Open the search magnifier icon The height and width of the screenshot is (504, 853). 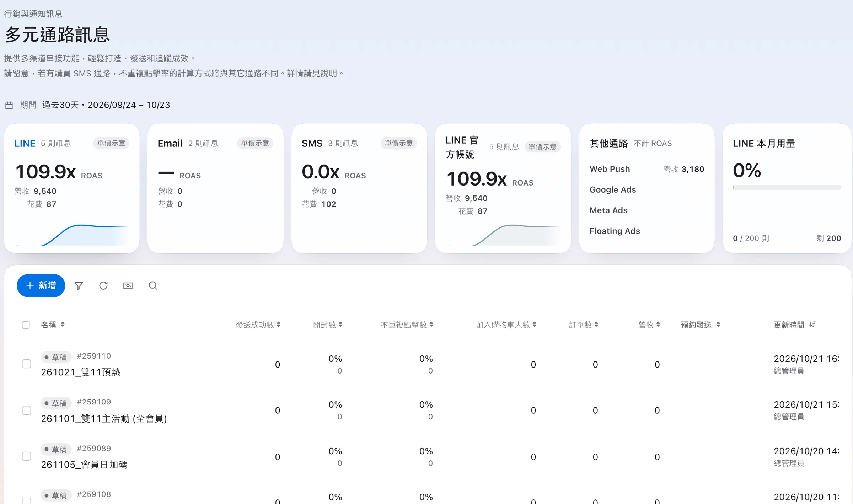coord(153,286)
